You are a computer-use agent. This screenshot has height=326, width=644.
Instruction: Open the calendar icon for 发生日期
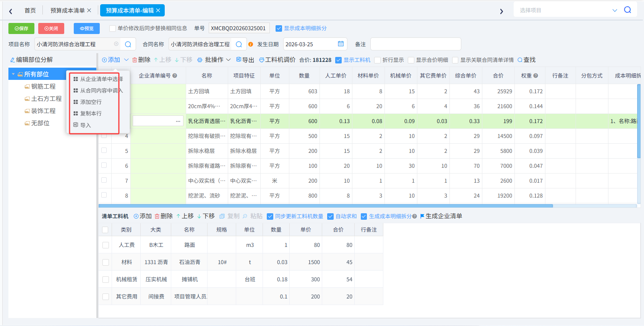(341, 44)
